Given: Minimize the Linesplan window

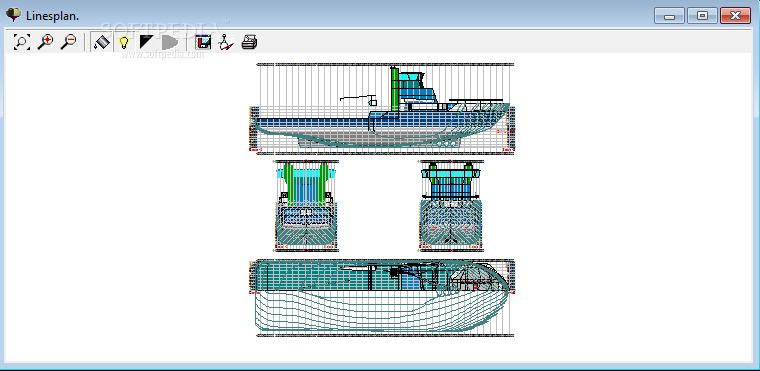Looking at the screenshot, I should (x=669, y=16).
